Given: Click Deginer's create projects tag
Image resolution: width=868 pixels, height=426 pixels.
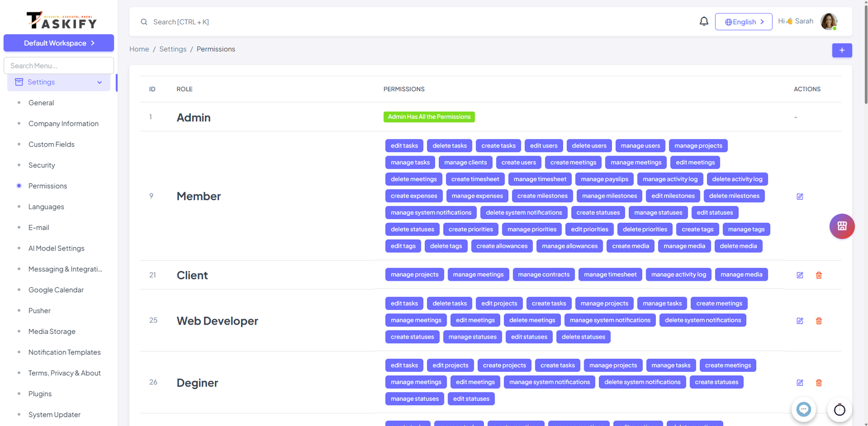Looking at the screenshot, I should 505,365.
